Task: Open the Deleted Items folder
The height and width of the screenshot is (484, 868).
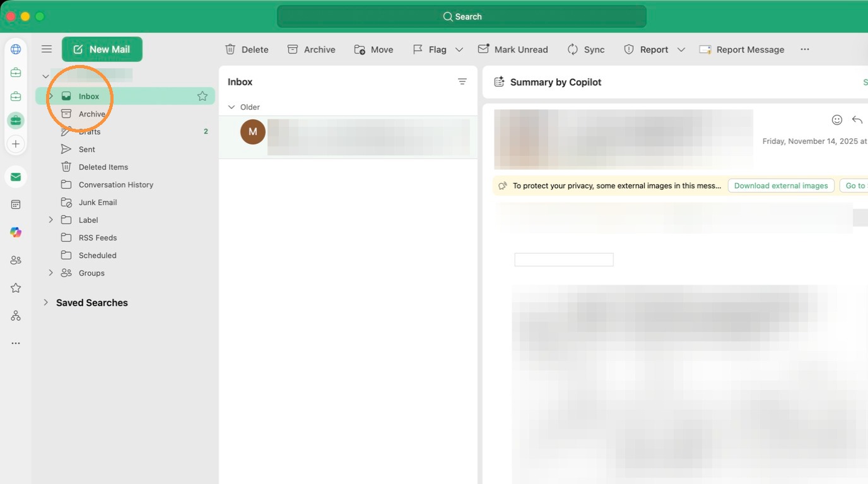Action: pyautogui.click(x=125, y=167)
